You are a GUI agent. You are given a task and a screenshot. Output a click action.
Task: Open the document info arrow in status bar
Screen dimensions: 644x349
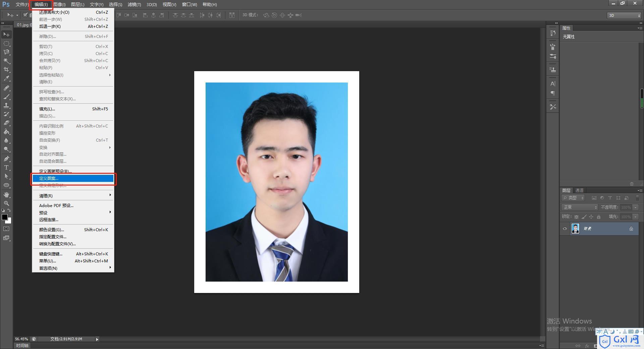coord(97,339)
